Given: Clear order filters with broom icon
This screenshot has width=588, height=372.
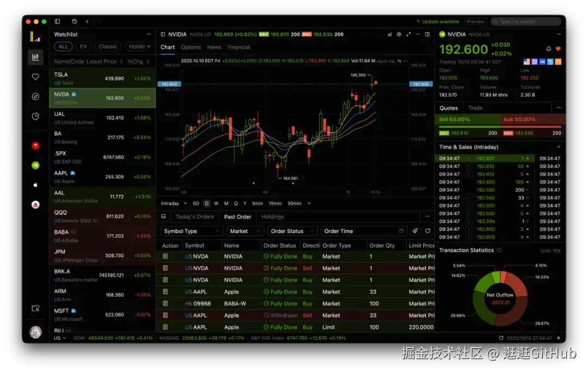Looking at the screenshot, I should click(x=415, y=231).
